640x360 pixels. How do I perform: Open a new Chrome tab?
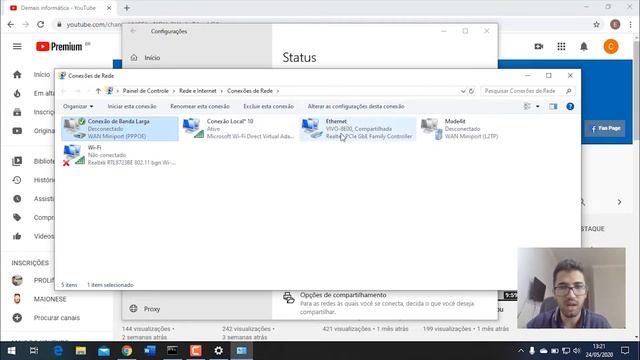tap(127, 8)
